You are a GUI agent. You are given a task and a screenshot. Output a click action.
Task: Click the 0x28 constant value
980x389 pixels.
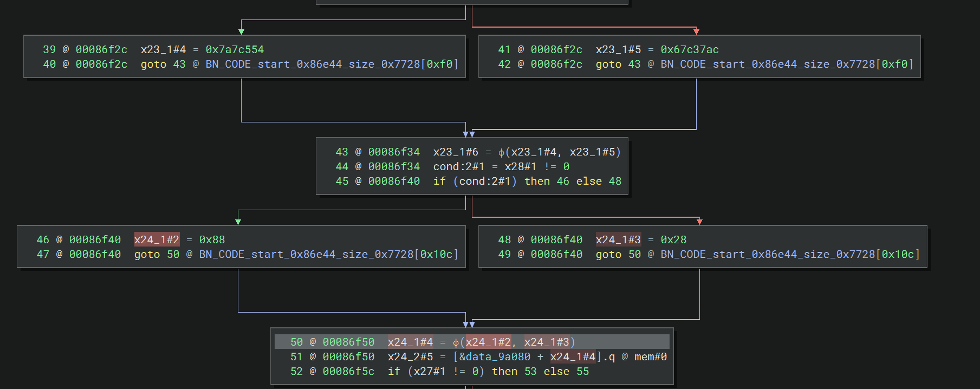(x=673, y=239)
